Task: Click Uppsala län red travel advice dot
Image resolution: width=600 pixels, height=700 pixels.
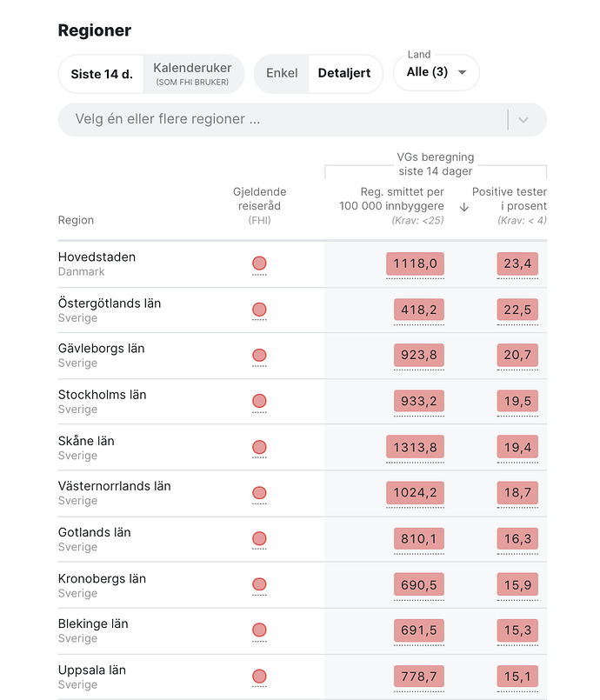Action: tap(259, 676)
